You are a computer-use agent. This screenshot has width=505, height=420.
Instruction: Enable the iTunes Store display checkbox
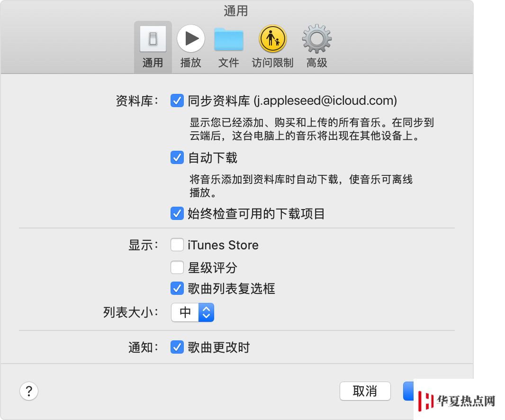click(x=177, y=245)
